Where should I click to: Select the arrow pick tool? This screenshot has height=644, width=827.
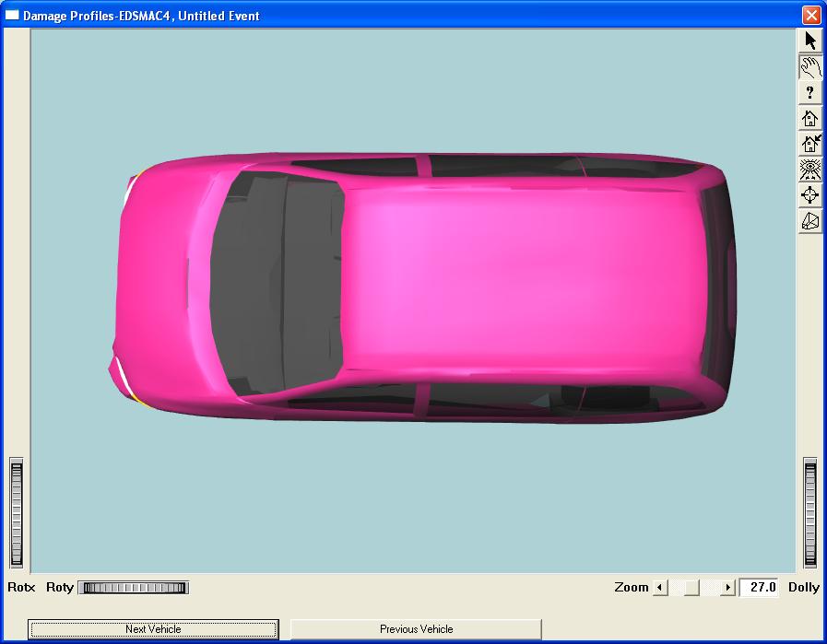coord(810,41)
